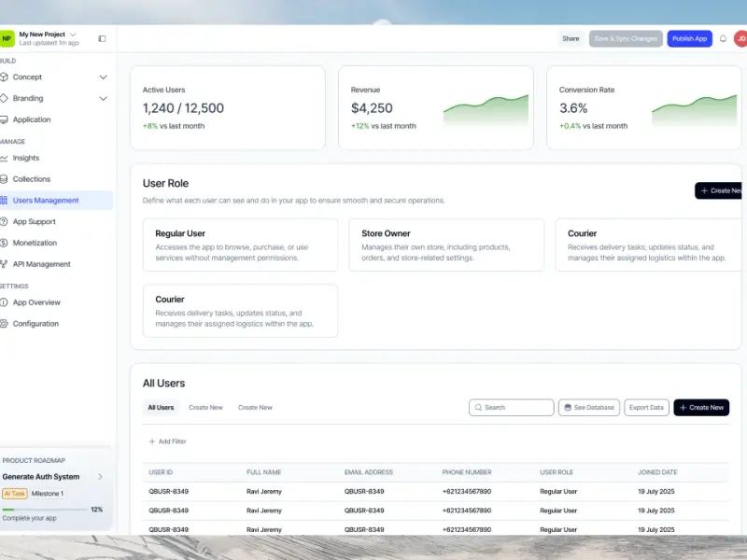Select the All Users tab
The width and height of the screenshot is (747, 560).
[160, 408]
